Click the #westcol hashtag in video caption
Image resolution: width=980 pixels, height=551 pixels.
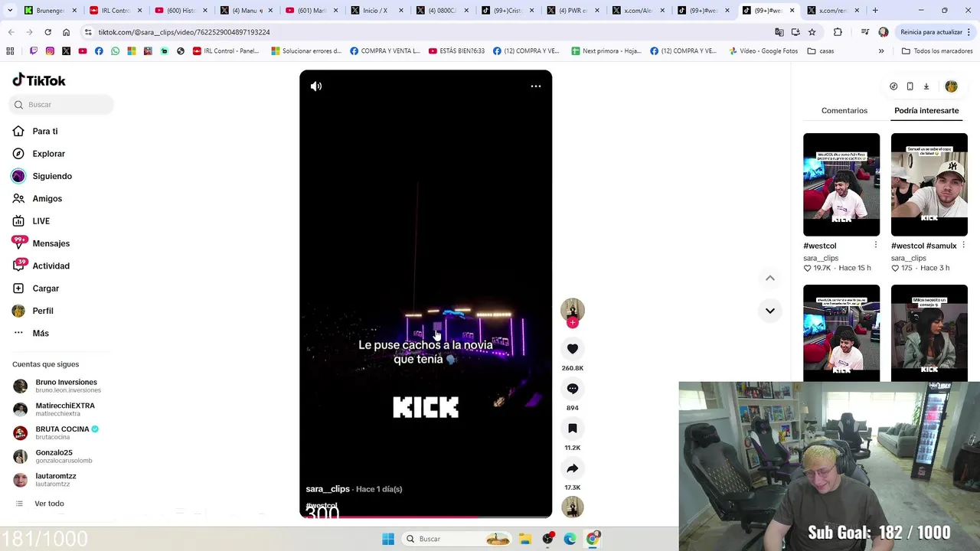(x=322, y=506)
